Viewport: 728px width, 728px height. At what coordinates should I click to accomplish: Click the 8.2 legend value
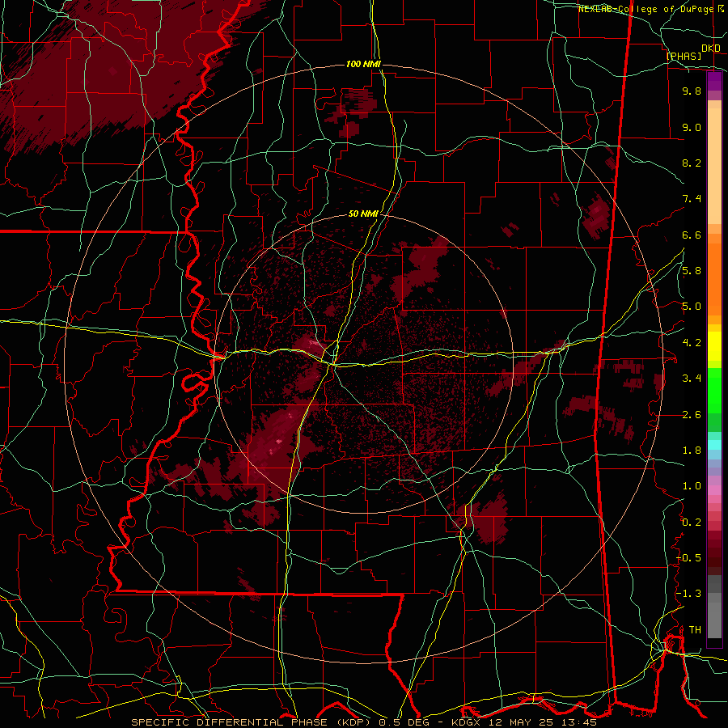pos(692,163)
